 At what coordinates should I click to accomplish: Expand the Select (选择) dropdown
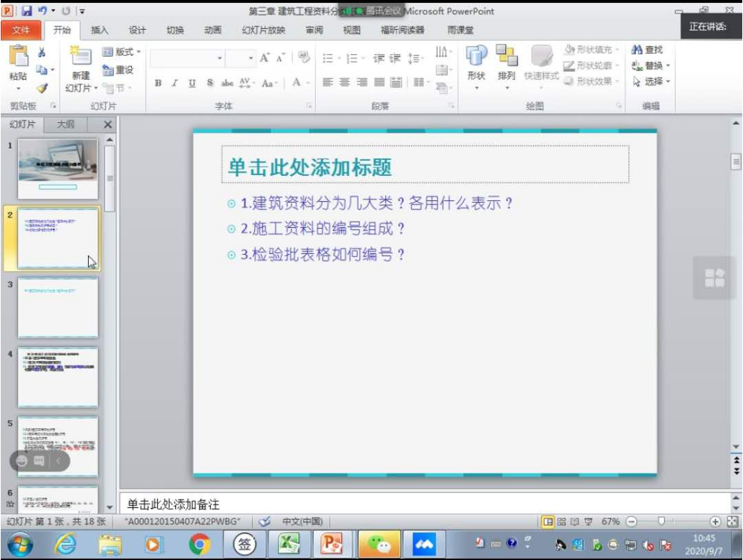(x=651, y=82)
